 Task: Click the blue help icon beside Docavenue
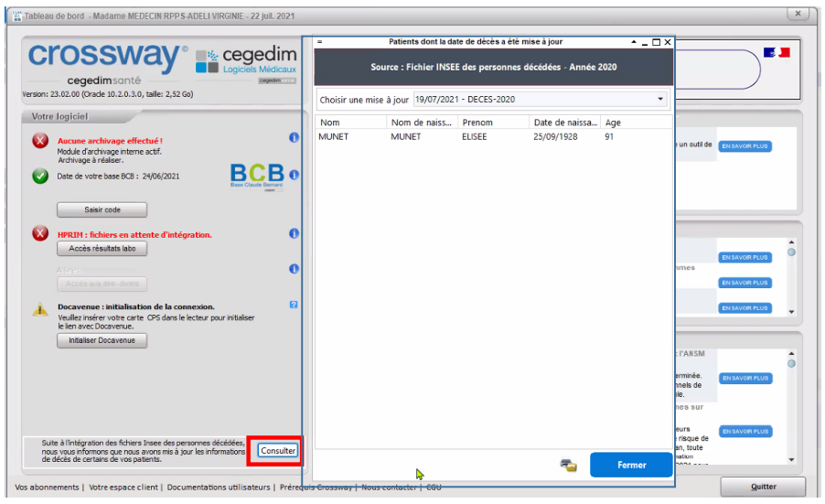(294, 305)
